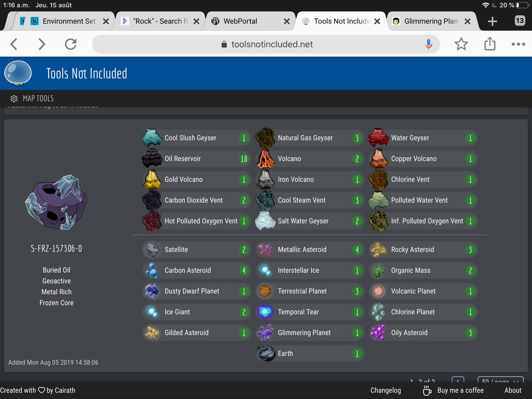The width and height of the screenshot is (532, 399).
Task: Open the browser three-dot menu
Action: (518, 44)
